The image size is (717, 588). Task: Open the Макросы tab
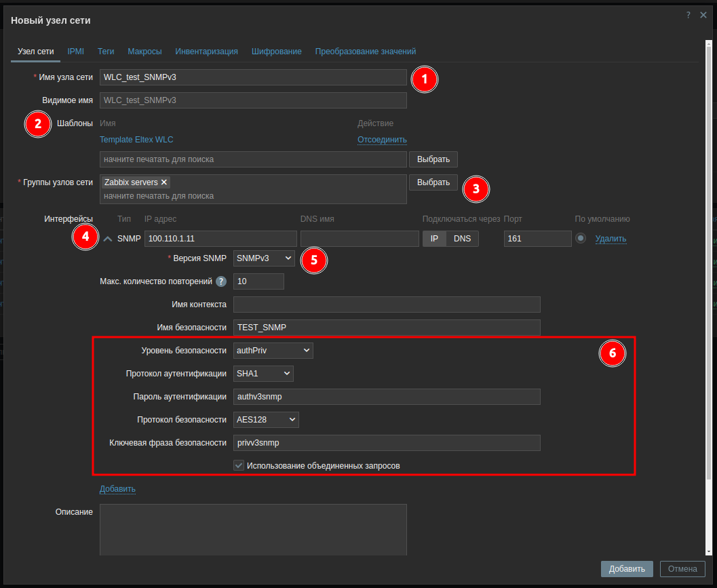(144, 52)
